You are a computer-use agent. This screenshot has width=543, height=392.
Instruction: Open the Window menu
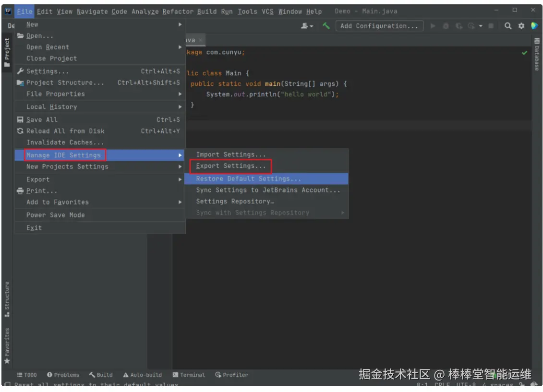290,12
